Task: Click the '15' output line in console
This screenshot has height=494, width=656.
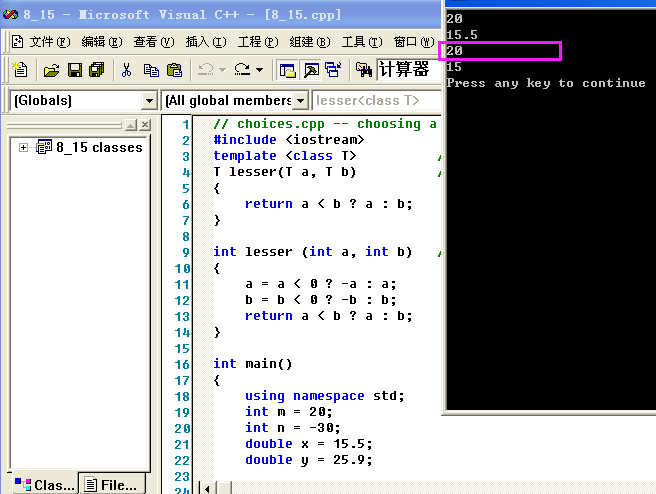Action: pos(454,67)
